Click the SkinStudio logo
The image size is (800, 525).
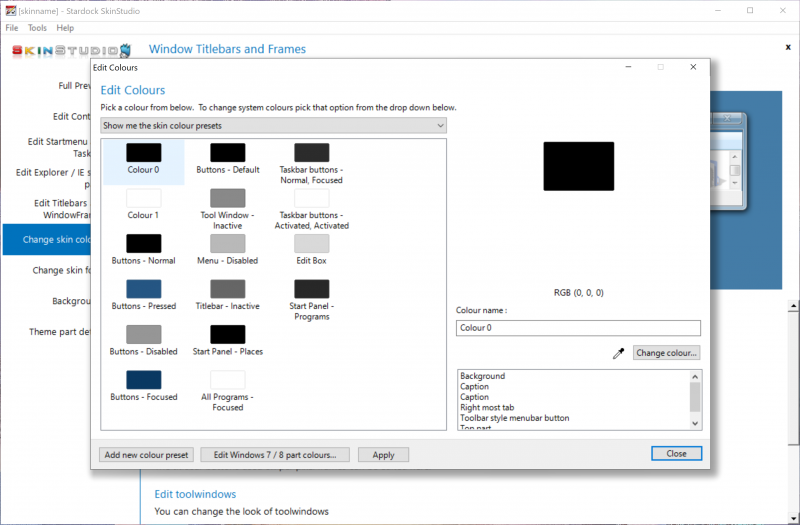(x=71, y=50)
